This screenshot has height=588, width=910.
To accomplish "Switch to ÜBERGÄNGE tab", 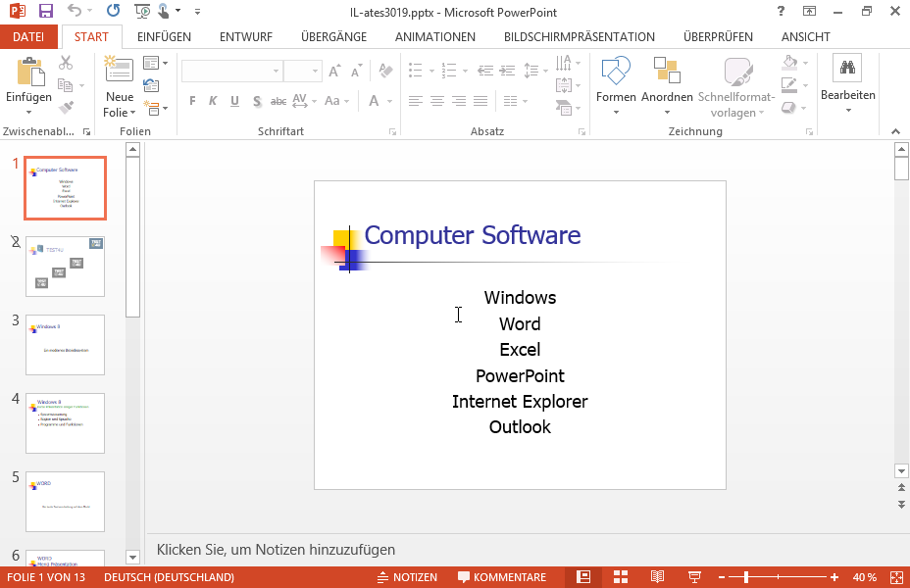I will point(333,36).
